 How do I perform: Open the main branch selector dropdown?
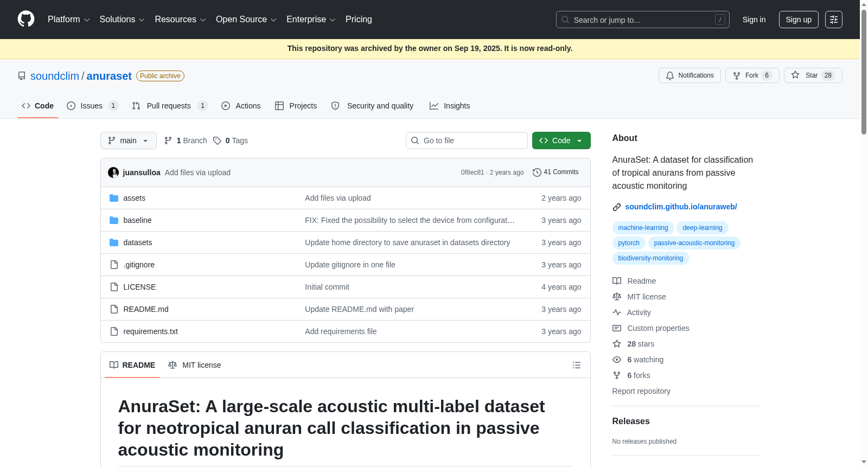point(129,140)
